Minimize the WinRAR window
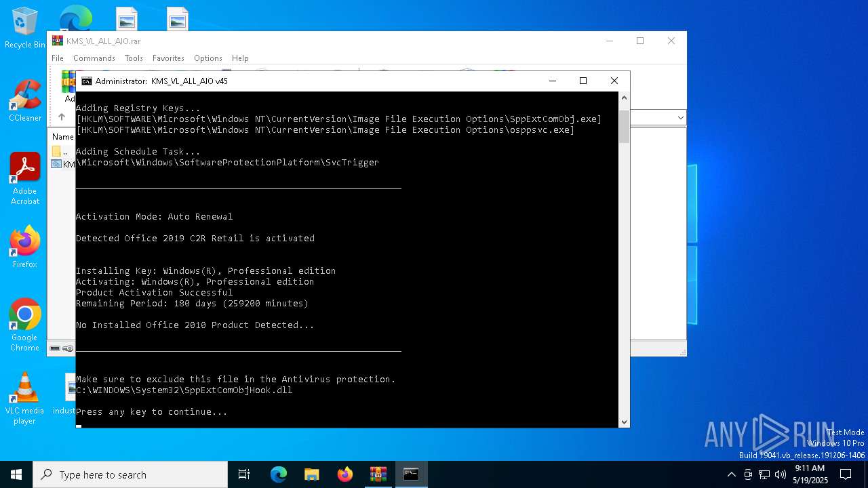Image resolution: width=868 pixels, height=488 pixels. [609, 41]
